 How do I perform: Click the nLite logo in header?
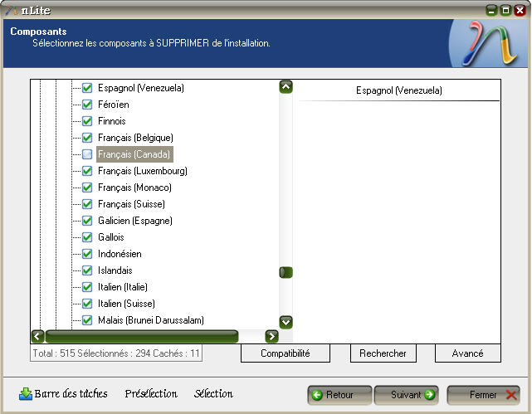490,43
